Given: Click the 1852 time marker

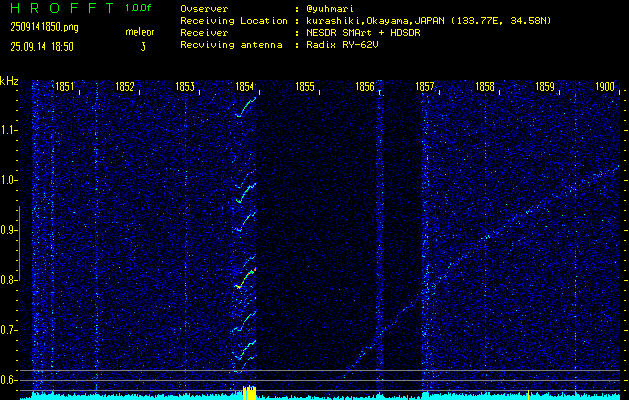Looking at the screenshot, I should [124, 86].
